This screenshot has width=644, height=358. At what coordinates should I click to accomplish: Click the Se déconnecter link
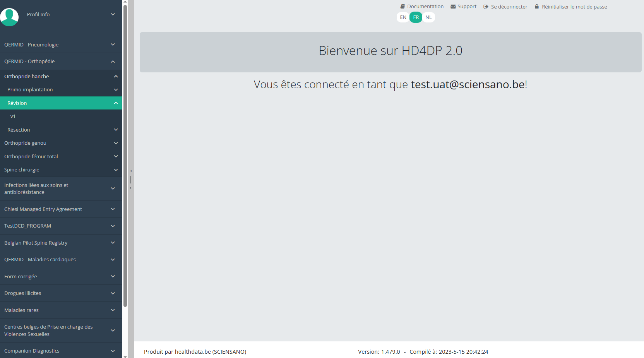(x=509, y=7)
